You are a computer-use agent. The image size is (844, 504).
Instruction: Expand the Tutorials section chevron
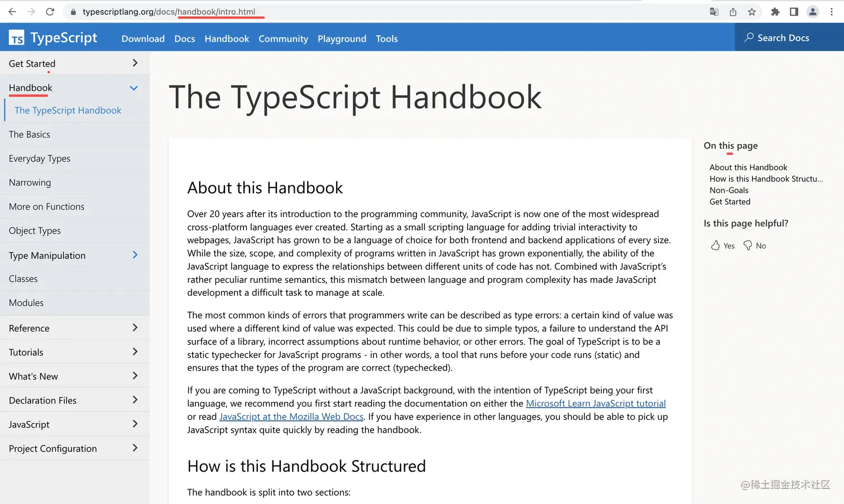(x=135, y=352)
